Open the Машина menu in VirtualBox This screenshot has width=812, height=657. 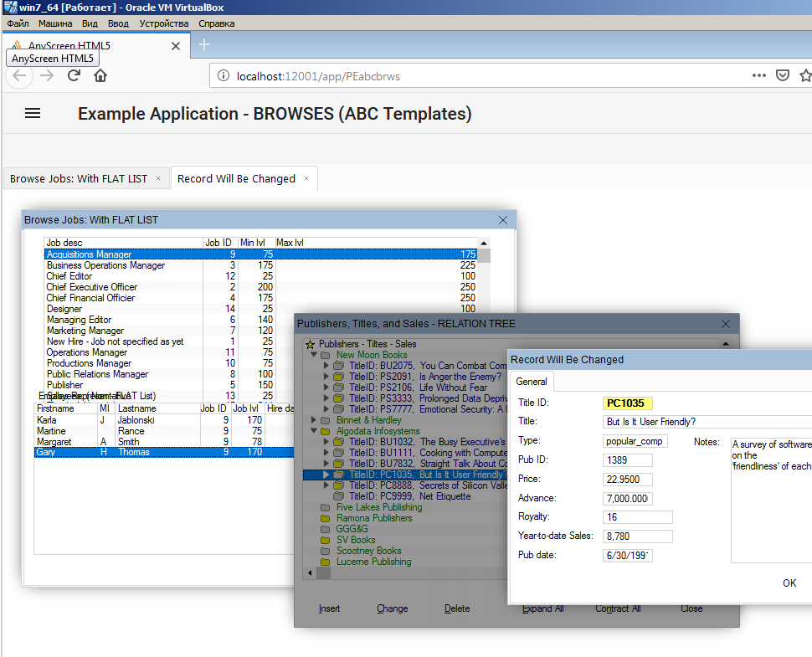pos(55,23)
